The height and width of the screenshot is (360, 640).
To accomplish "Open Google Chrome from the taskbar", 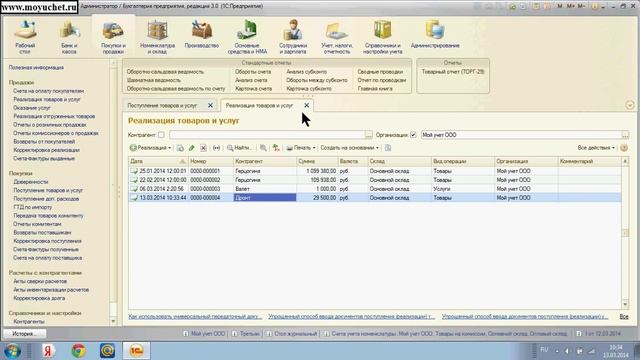I will (x=78, y=351).
